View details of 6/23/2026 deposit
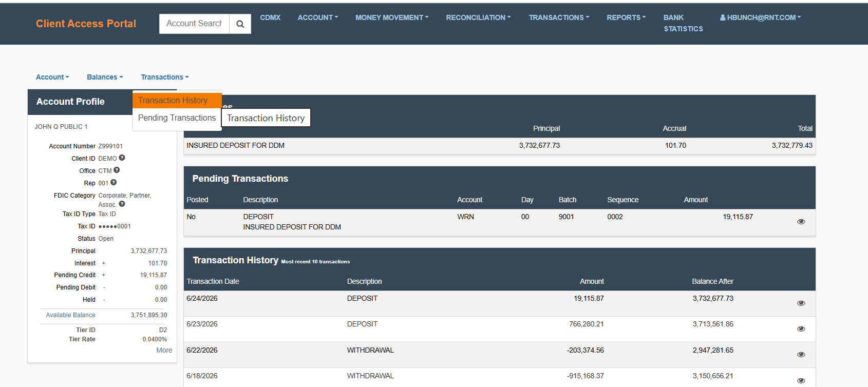868x387 pixels. click(801, 329)
